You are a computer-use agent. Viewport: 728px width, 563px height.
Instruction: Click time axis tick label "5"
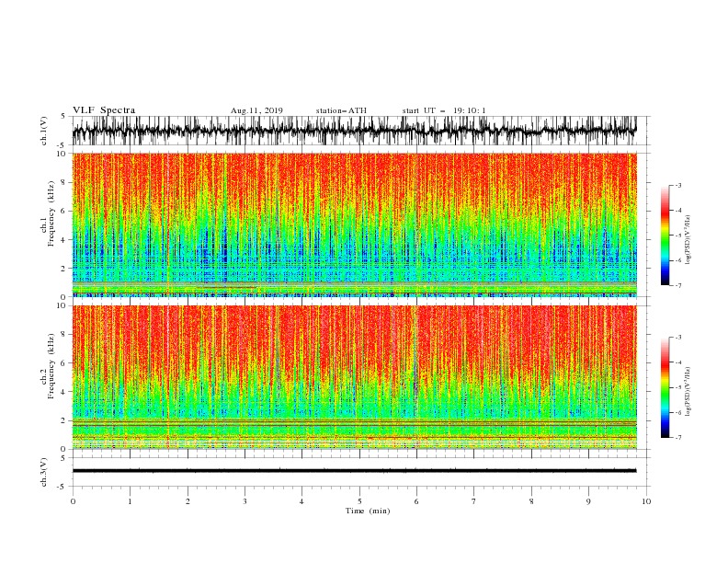359,501
